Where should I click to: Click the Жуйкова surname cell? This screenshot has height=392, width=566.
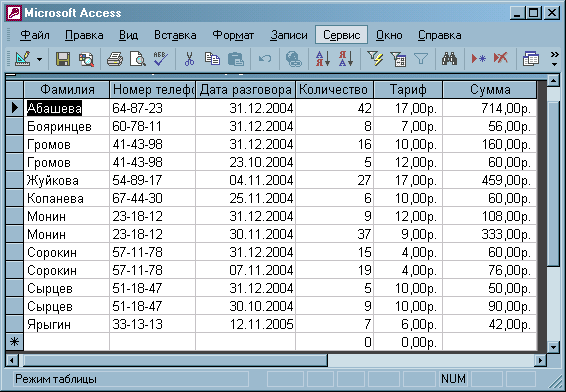click(66, 180)
